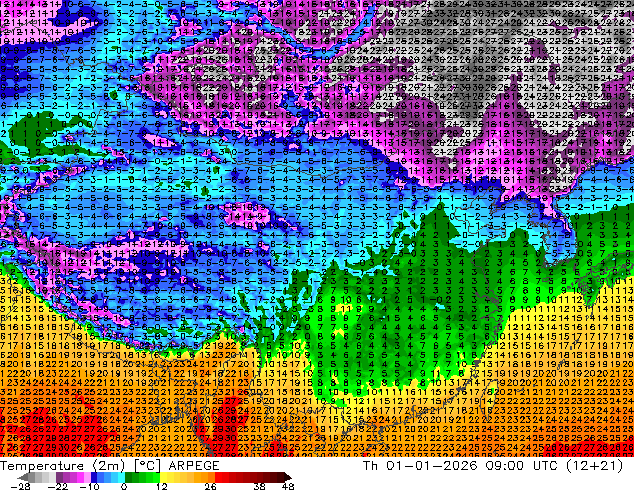Click the '0' legend value
The height and width of the screenshot is (490, 634).
pyautogui.click(x=124, y=486)
